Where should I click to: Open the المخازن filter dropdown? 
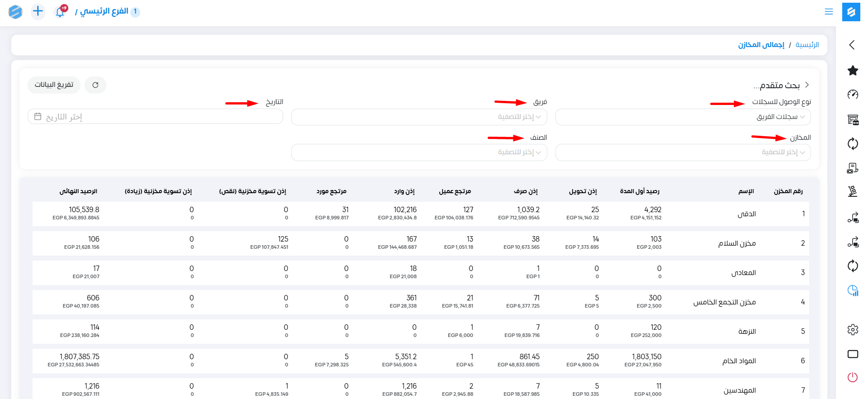[x=683, y=152]
